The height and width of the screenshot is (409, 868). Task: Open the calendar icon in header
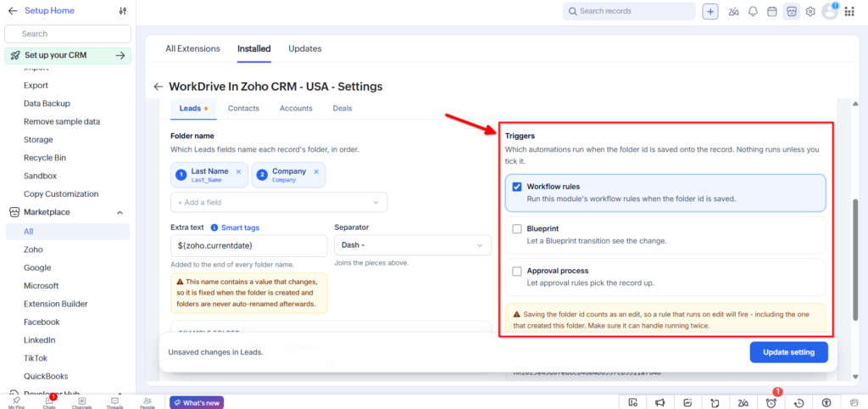click(x=771, y=12)
